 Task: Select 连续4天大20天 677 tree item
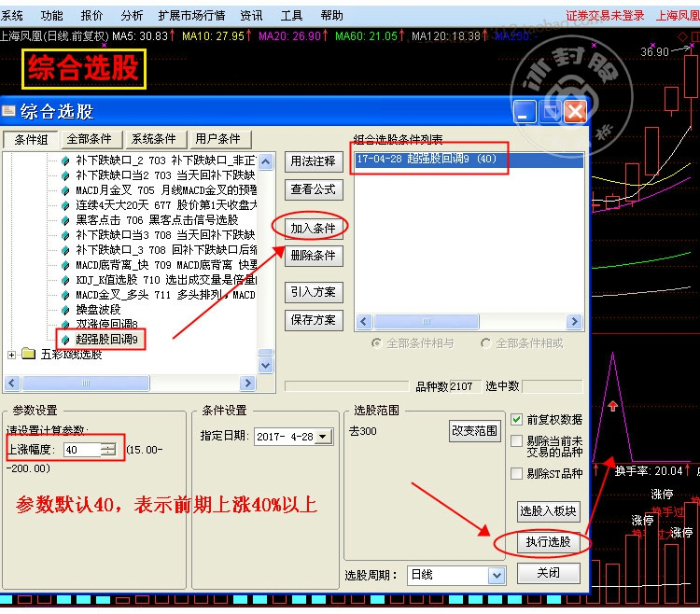(165, 205)
